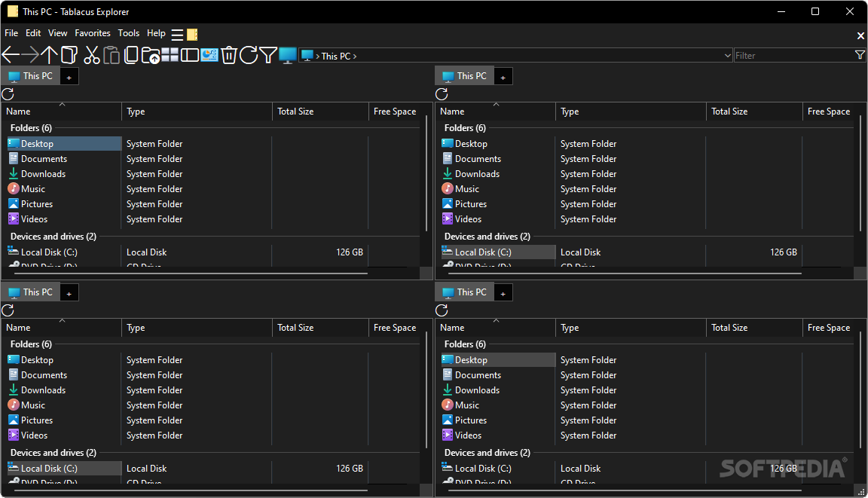Click horizontal scrollbar in top-left pane
The height and width of the screenshot is (498, 868).
click(x=191, y=273)
